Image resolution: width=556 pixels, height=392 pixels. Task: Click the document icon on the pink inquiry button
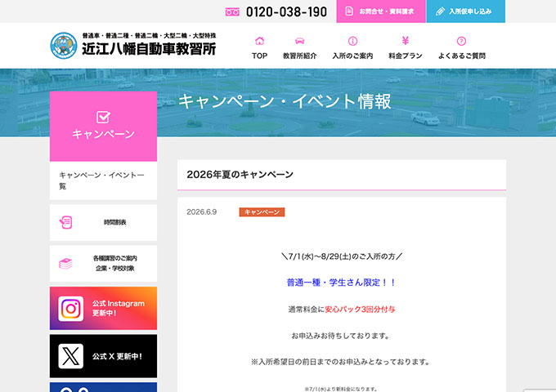[x=349, y=11]
